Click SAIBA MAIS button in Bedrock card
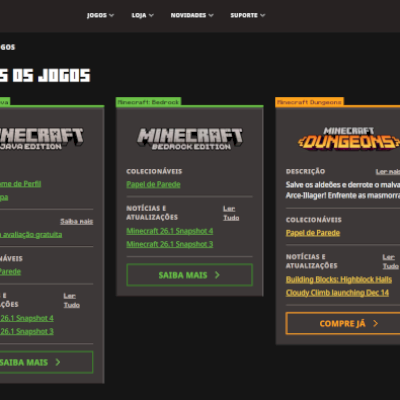400x400 pixels. (x=189, y=275)
